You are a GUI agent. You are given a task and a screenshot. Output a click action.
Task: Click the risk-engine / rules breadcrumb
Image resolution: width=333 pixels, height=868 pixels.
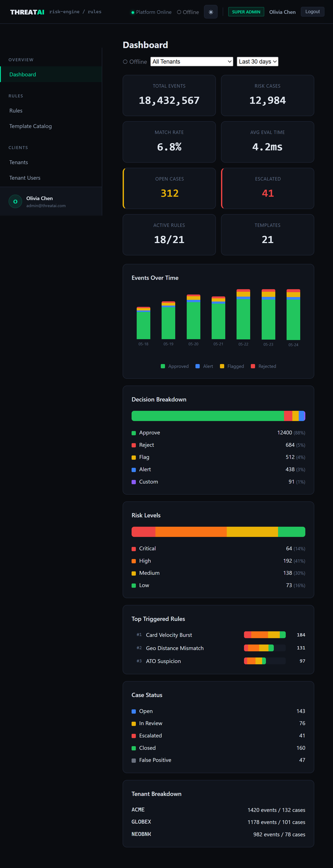point(75,12)
